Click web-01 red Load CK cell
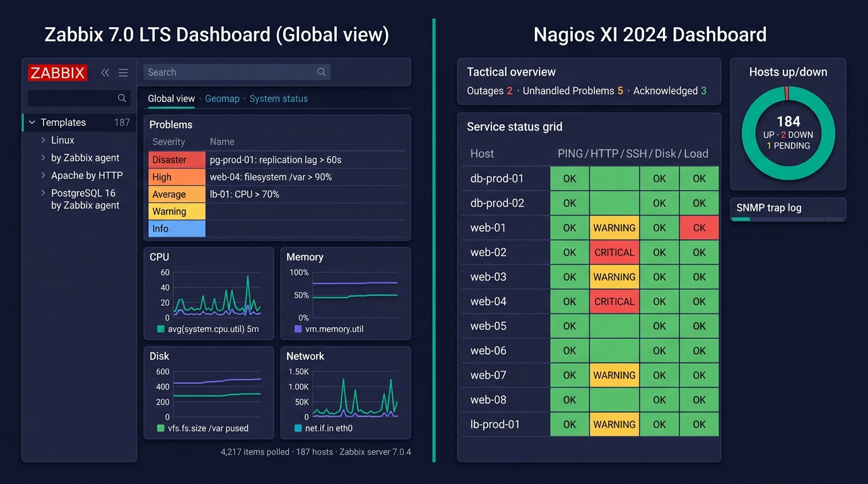The height and width of the screenshot is (484, 868). coord(699,228)
